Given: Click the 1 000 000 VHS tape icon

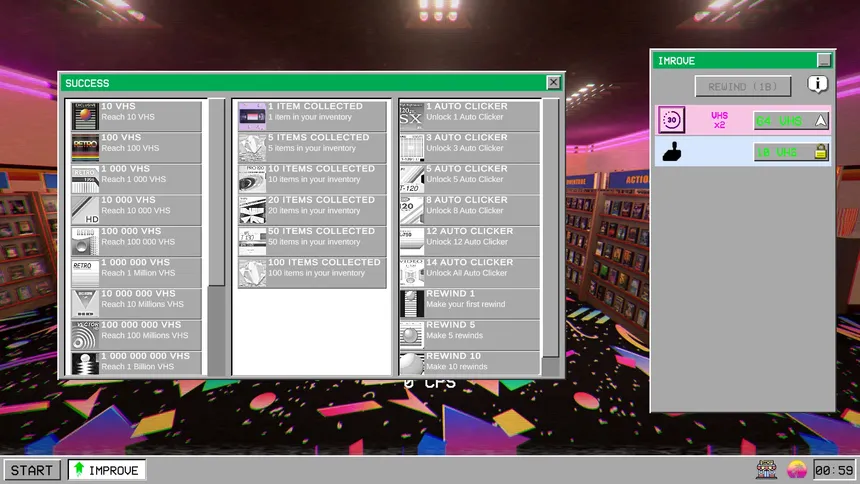Looking at the screenshot, I should tap(85, 272).
